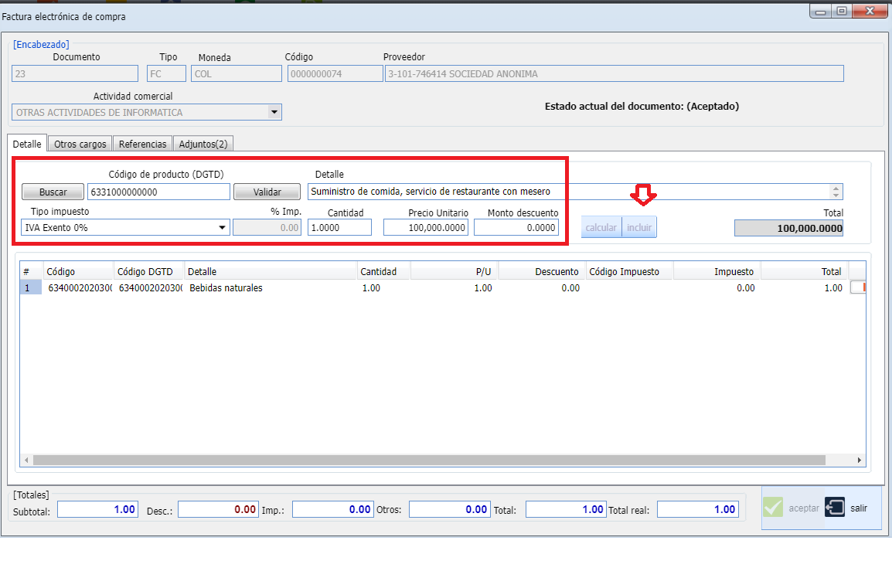Click the Total real field
The height and width of the screenshot is (588, 892).
click(698, 509)
